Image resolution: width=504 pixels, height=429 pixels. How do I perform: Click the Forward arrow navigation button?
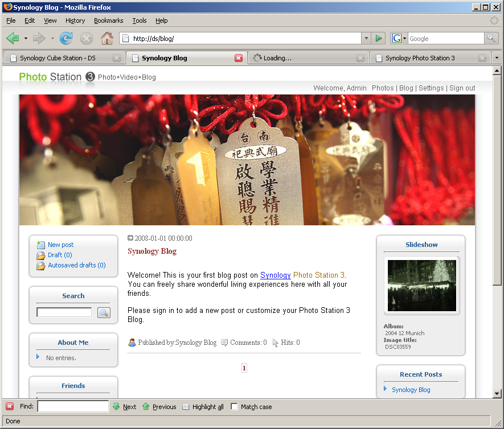pyautogui.click(x=39, y=39)
